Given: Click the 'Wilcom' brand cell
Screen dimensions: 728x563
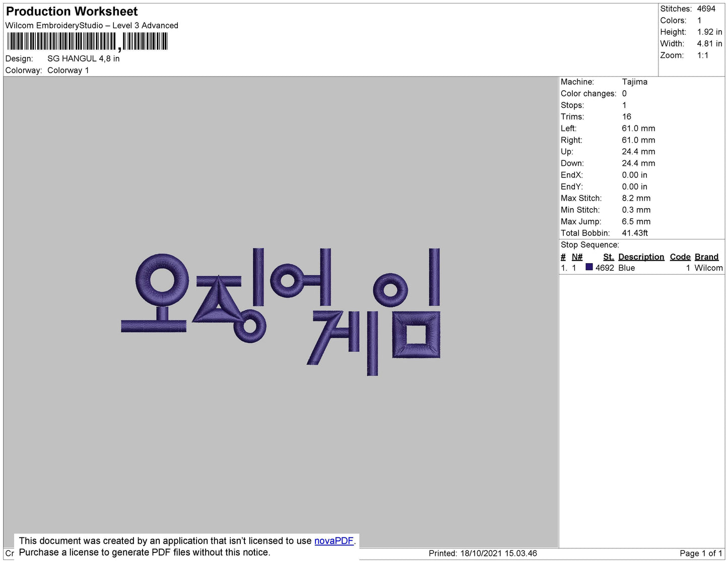Looking at the screenshot, I should 708,268.
